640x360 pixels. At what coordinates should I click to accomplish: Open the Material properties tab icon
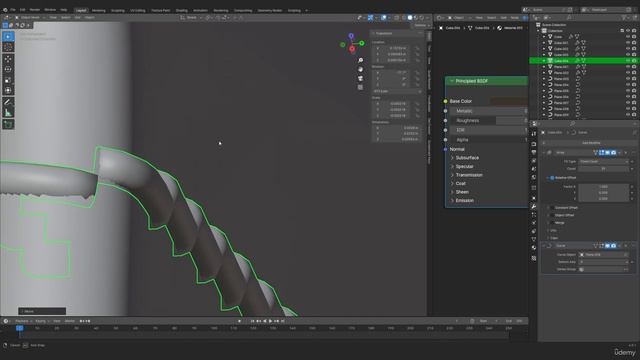[x=534, y=247]
